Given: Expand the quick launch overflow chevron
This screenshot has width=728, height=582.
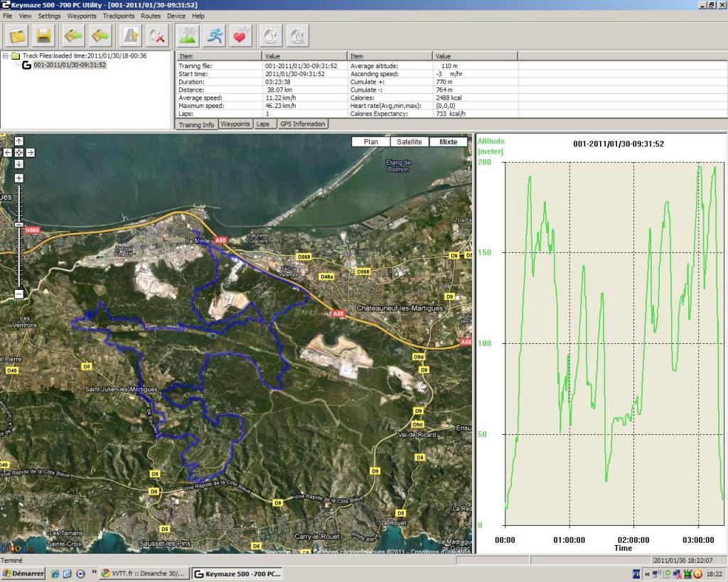Looking at the screenshot, I should [x=94, y=572].
